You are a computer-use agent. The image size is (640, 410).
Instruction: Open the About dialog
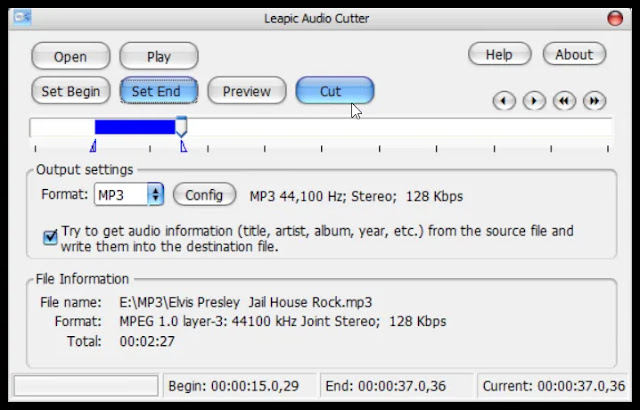[x=574, y=54]
